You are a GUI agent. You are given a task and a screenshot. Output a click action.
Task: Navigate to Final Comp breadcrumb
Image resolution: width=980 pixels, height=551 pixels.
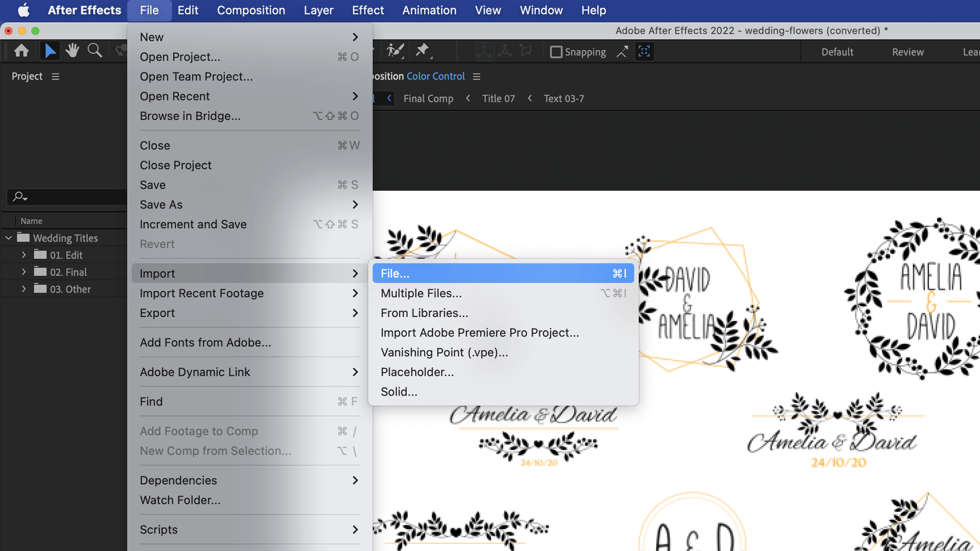pyautogui.click(x=428, y=99)
